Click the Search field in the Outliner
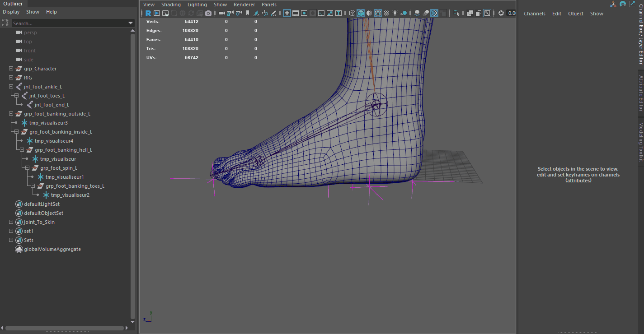Viewport: 644px width, 334px height. click(x=68, y=23)
